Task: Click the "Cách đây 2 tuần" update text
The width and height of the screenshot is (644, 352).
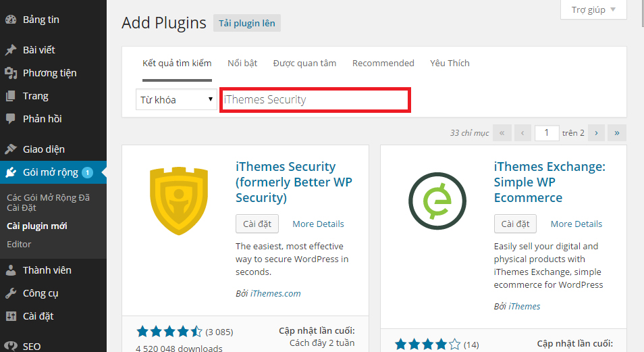Action: coord(322,343)
